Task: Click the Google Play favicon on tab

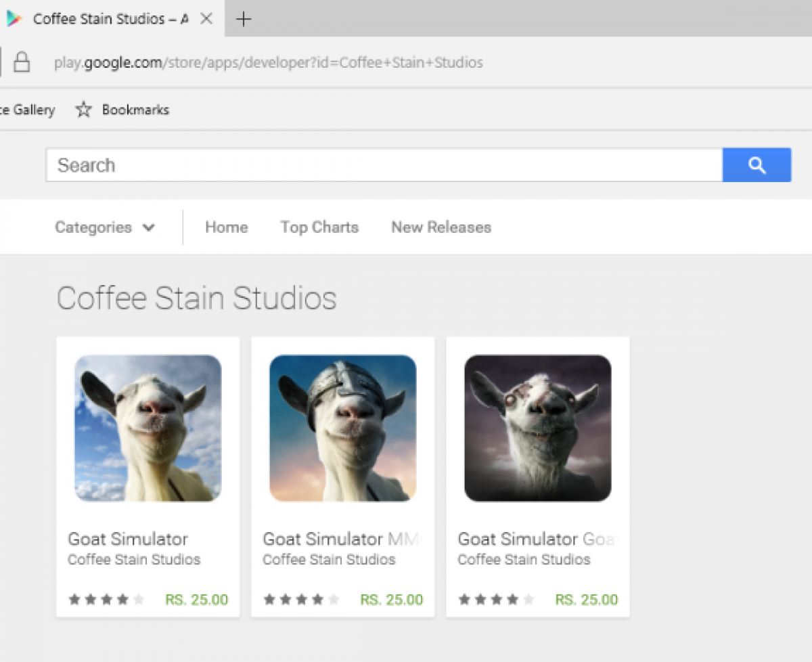Action: [x=14, y=19]
